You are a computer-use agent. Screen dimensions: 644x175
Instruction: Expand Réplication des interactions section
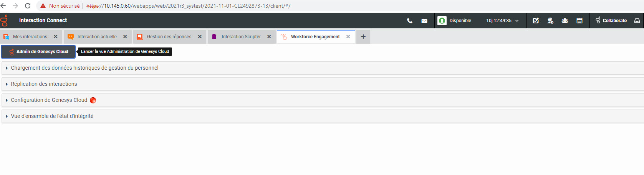[44, 84]
